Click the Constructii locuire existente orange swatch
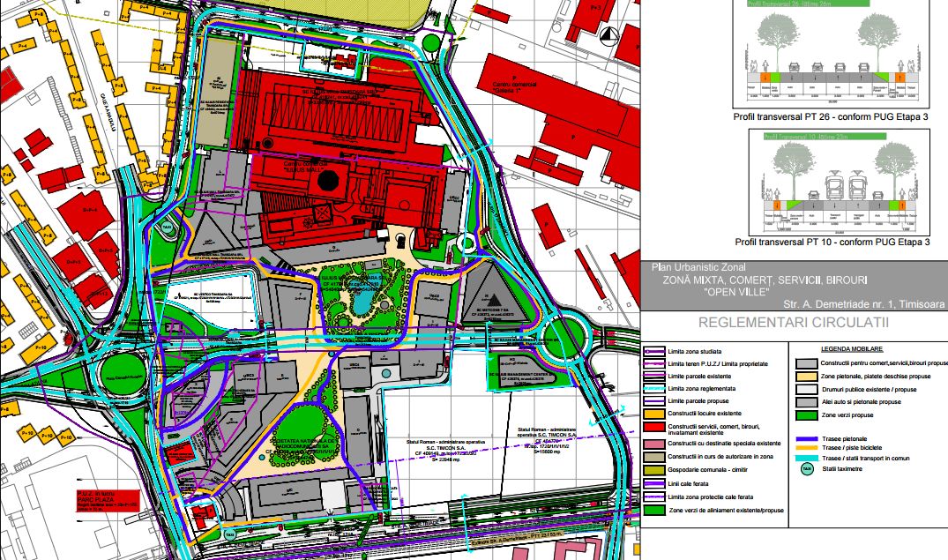Image resolution: width=948 pixels, height=560 pixels. click(653, 413)
